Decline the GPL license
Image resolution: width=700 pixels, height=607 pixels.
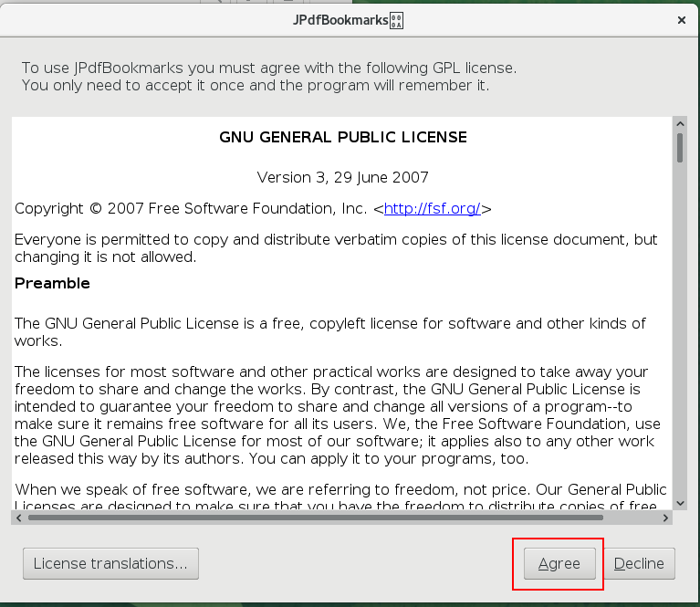pyautogui.click(x=639, y=564)
